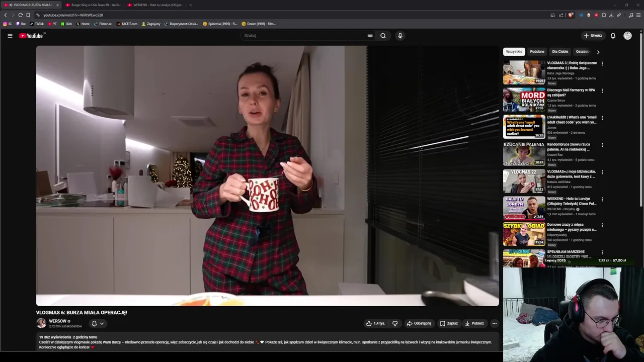Click the browser address bar URL

point(73,15)
